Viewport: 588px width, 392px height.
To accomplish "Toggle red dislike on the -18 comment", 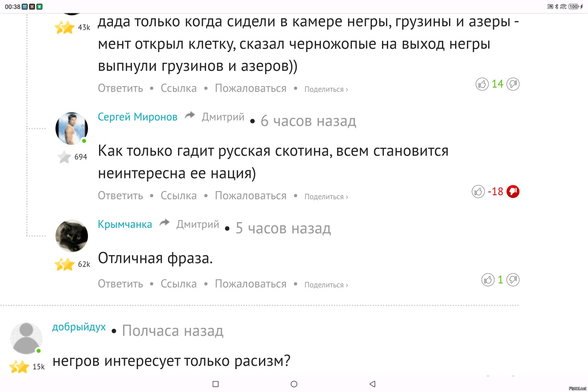I will click(x=513, y=192).
